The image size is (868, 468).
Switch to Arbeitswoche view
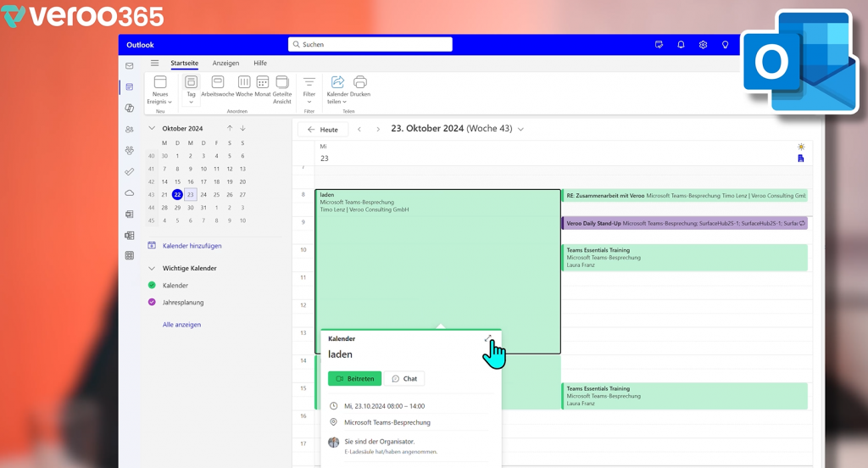tap(218, 86)
